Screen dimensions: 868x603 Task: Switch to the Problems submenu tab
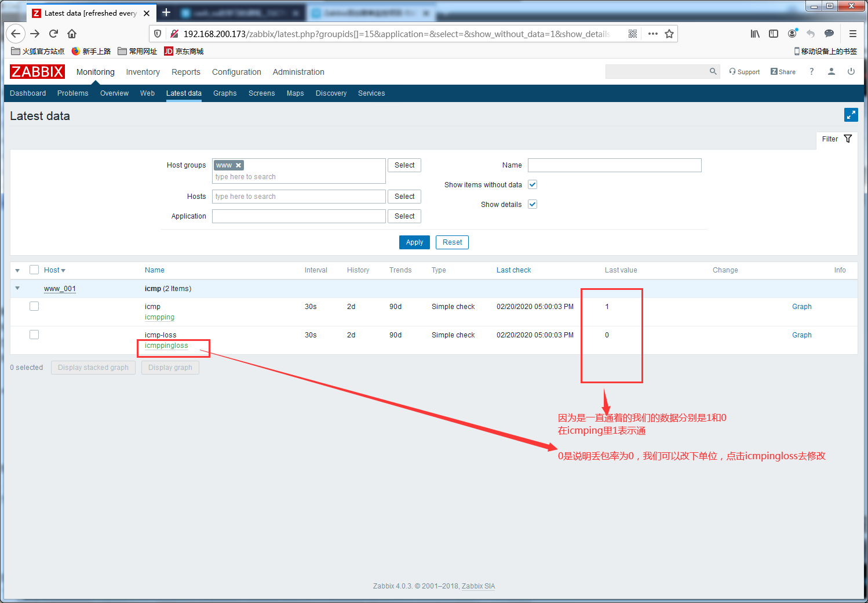tap(73, 93)
